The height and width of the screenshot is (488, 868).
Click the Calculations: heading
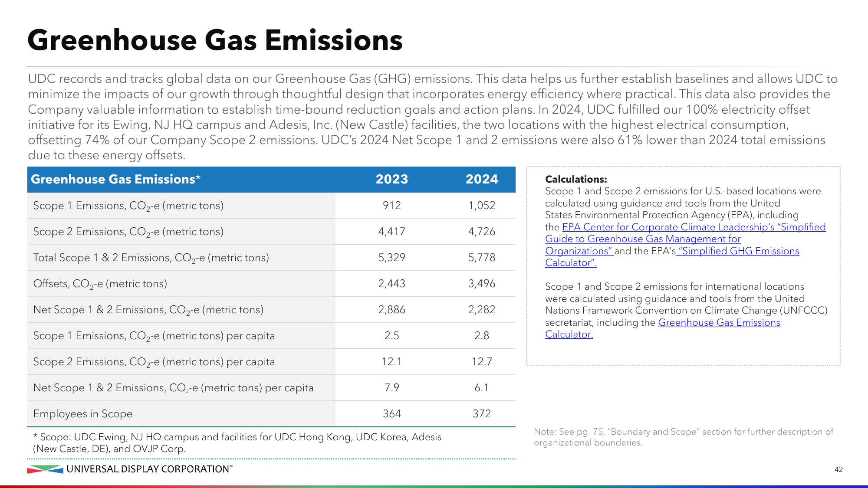pos(576,179)
